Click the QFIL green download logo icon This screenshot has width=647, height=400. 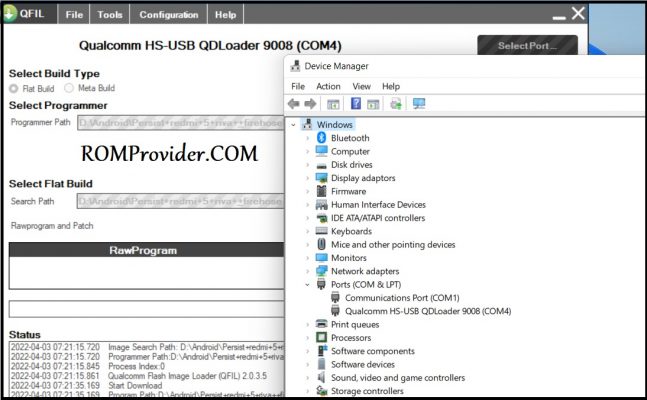pos(10,13)
